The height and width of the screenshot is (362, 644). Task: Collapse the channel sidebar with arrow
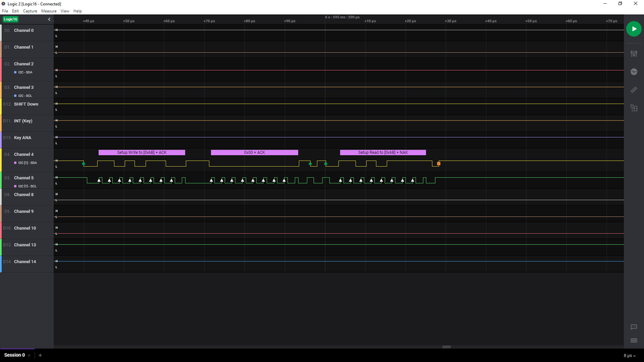point(49,19)
